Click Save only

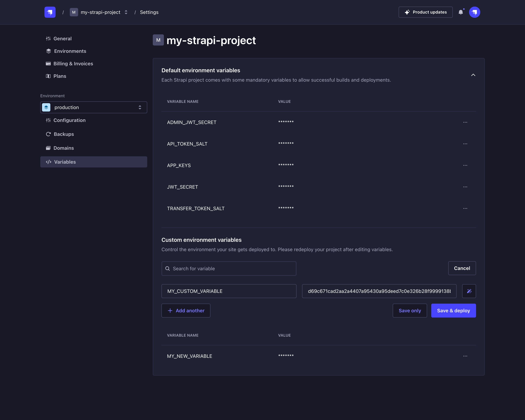410,311
